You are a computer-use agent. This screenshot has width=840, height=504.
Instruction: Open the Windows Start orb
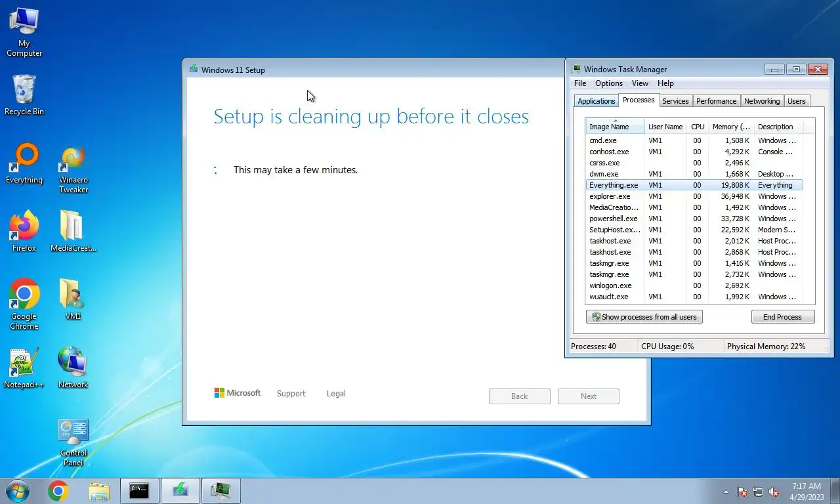17,491
